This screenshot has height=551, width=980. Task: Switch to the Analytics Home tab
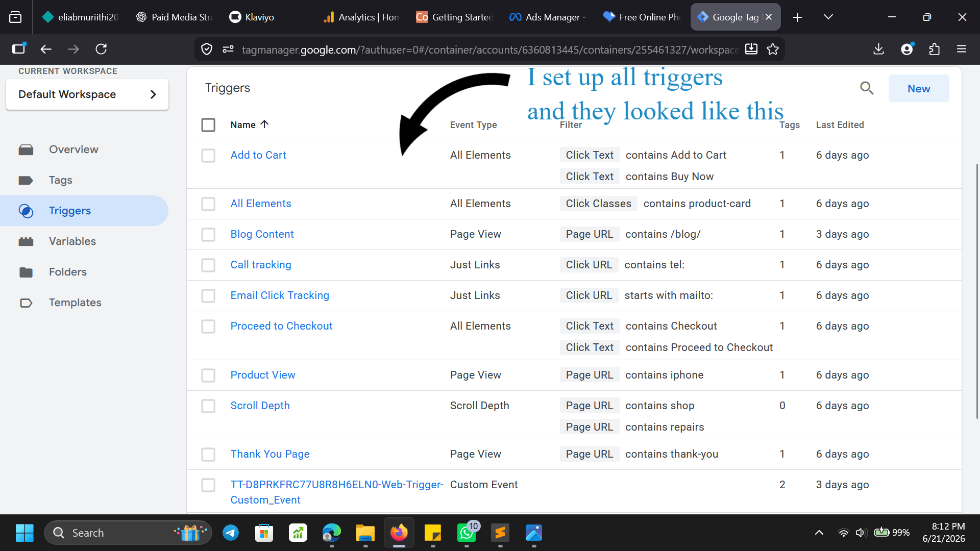361,17
